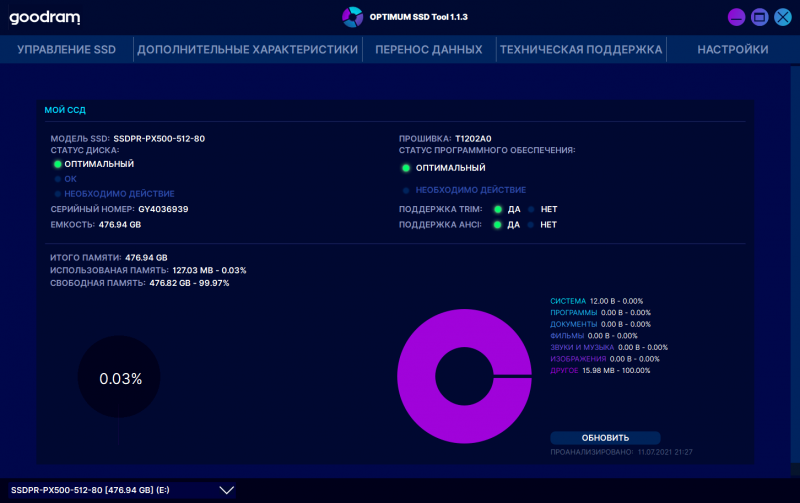The image size is (800, 503).
Task: Click the МОЙ ССД panel heading
Action: pyautogui.click(x=65, y=110)
